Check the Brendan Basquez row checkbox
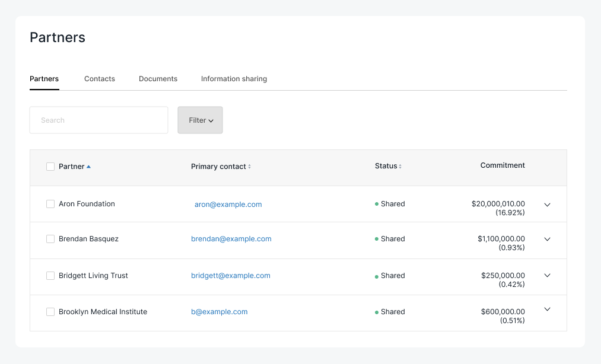The height and width of the screenshot is (364, 601). click(x=50, y=239)
